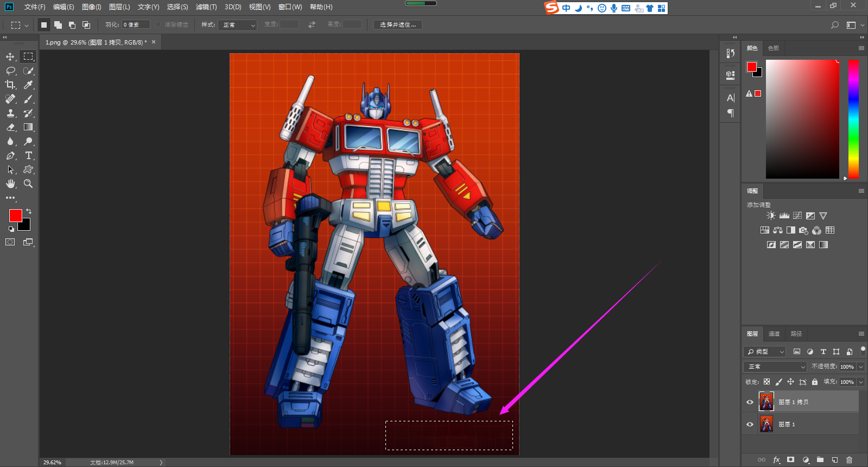Open the layer filter 类型 dropdown
The width and height of the screenshot is (868, 467).
pos(765,351)
